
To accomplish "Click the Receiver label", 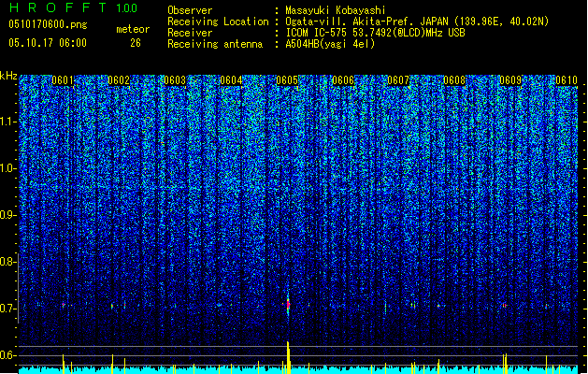I will coord(190,33).
